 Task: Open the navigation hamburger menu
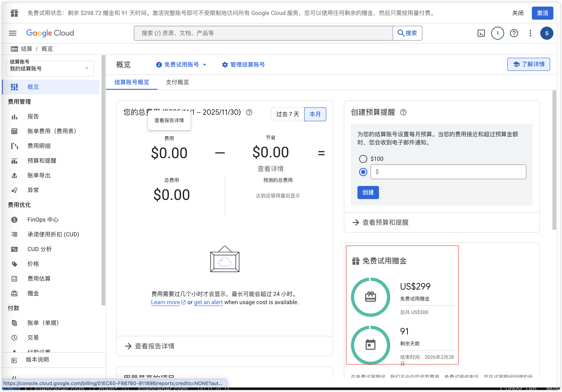pyautogui.click(x=13, y=33)
